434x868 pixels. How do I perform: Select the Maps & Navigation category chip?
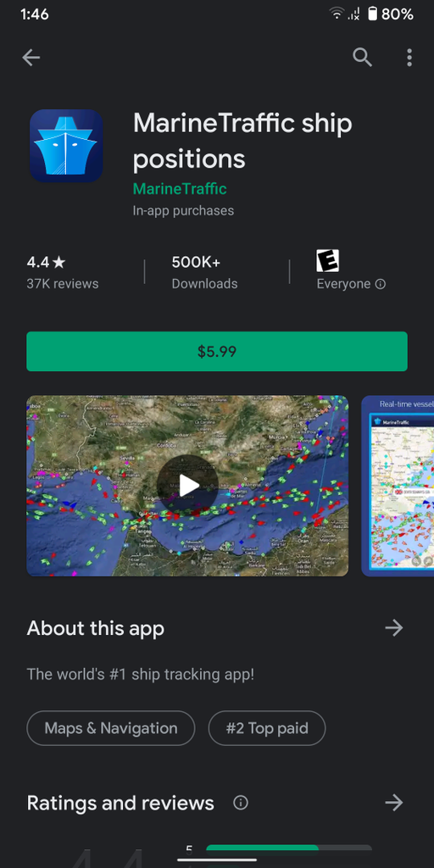click(111, 728)
